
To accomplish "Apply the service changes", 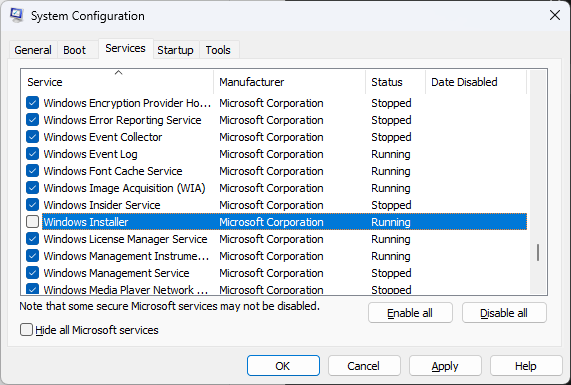I will click(445, 366).
